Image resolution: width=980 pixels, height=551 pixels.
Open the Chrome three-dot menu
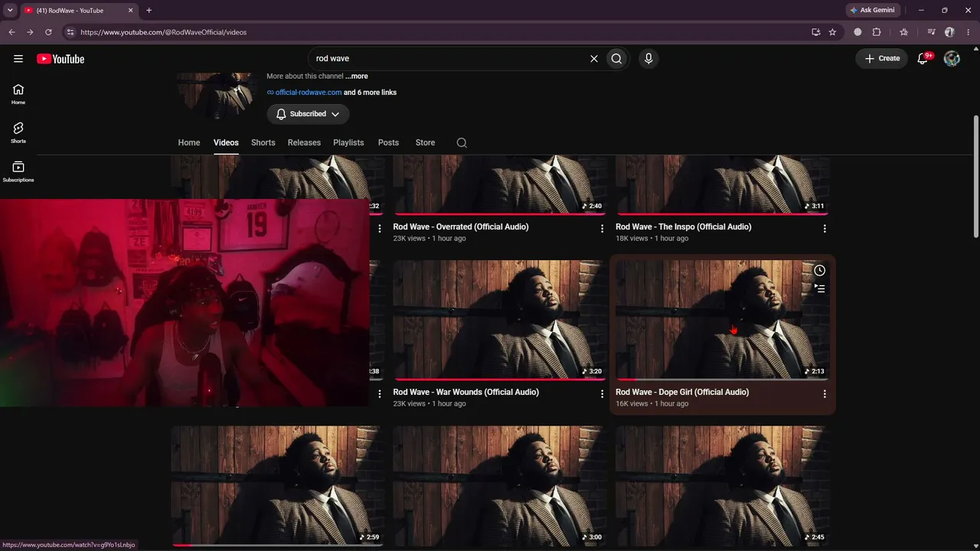[968, 32]
